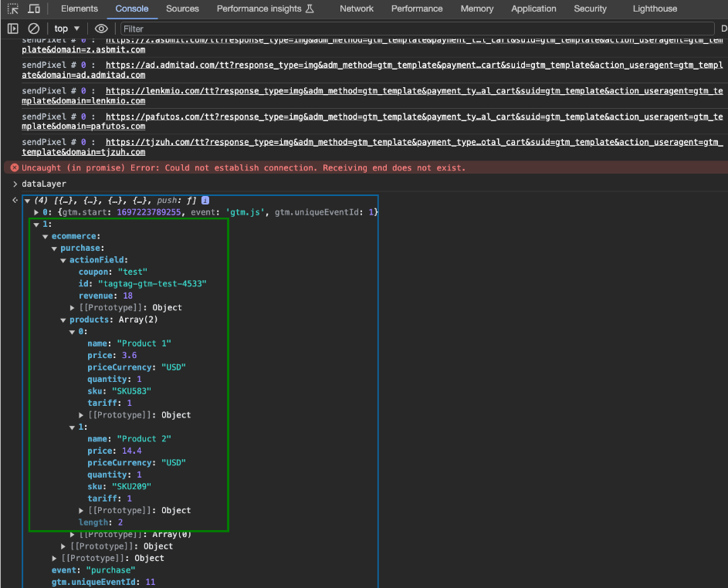Switch to the Lighthouse tab
This screenshot has width=728, height=588.
[654, 9]
